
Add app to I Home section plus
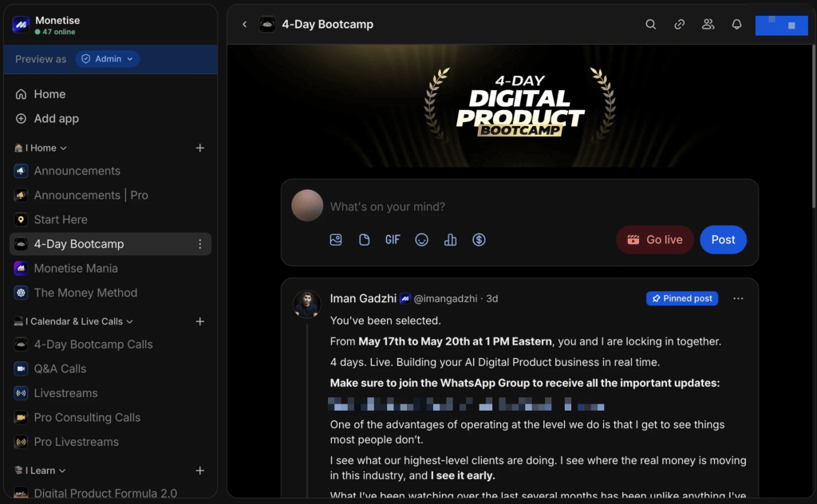pyautogui.click(x=200, y=148)
